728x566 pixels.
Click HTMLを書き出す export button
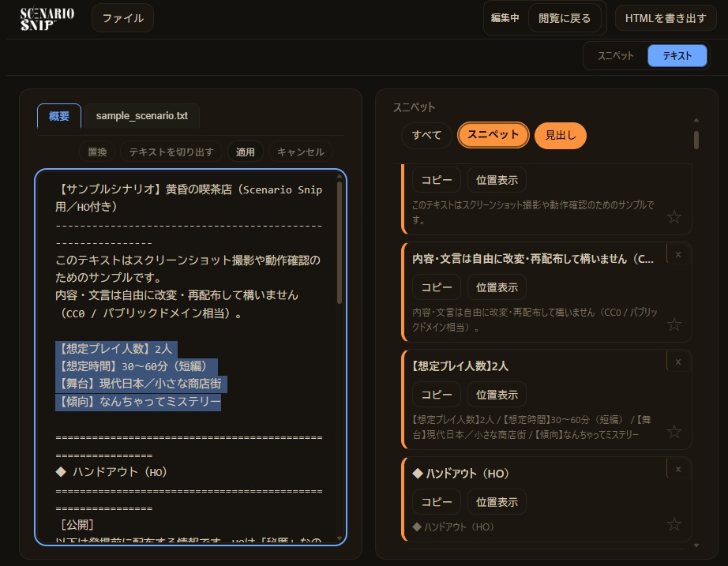coord(666,18)
